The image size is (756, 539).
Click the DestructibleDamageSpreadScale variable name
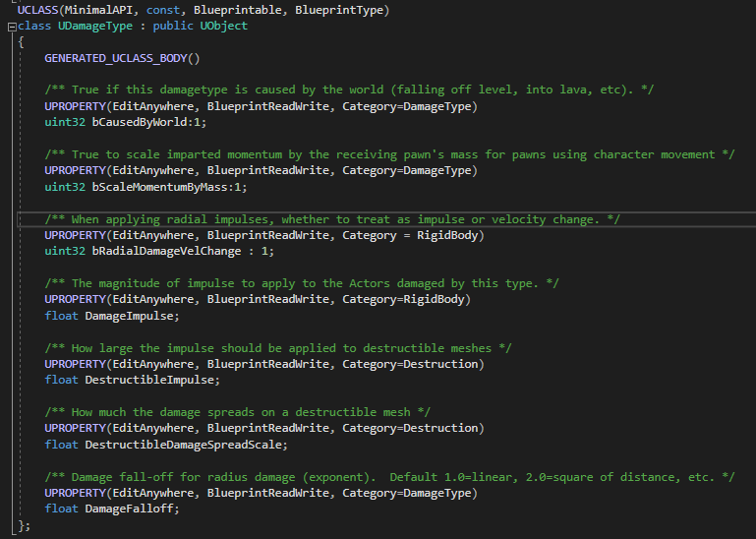183,445
